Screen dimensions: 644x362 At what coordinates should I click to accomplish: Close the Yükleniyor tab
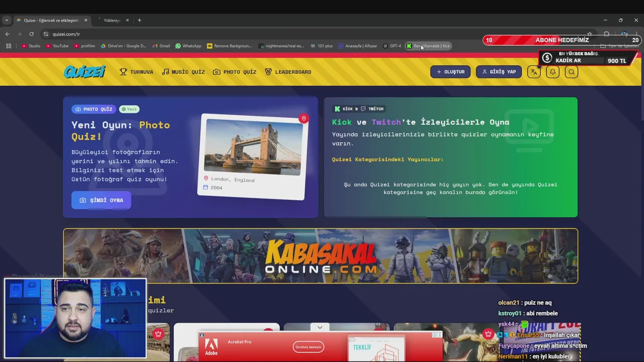(x=127, y=20)
